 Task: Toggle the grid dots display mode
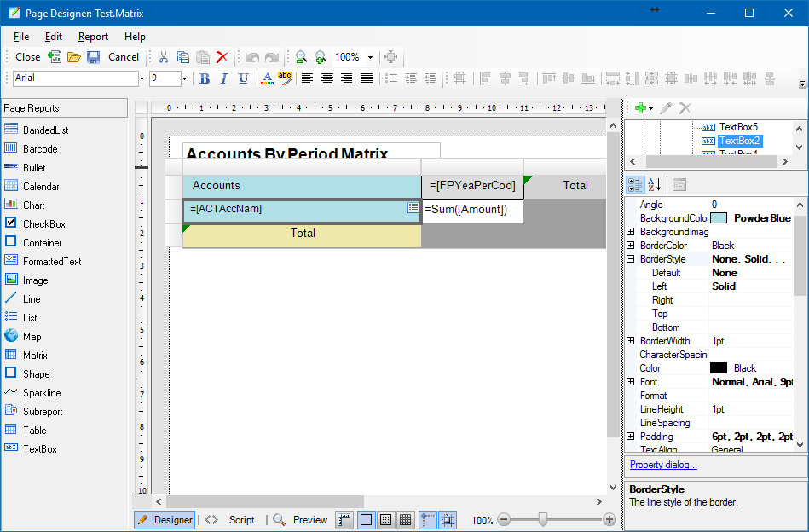click(385, 519)
